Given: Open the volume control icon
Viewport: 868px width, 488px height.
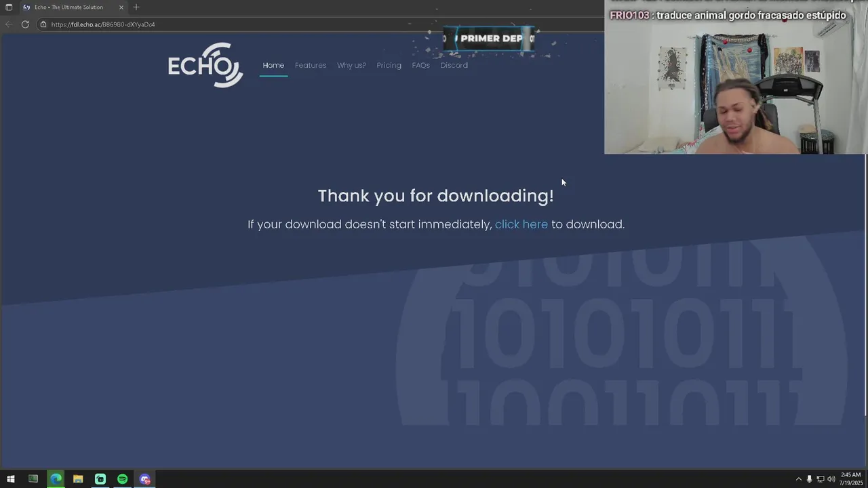Looking at the screenshot, I should tap(831, 479).
